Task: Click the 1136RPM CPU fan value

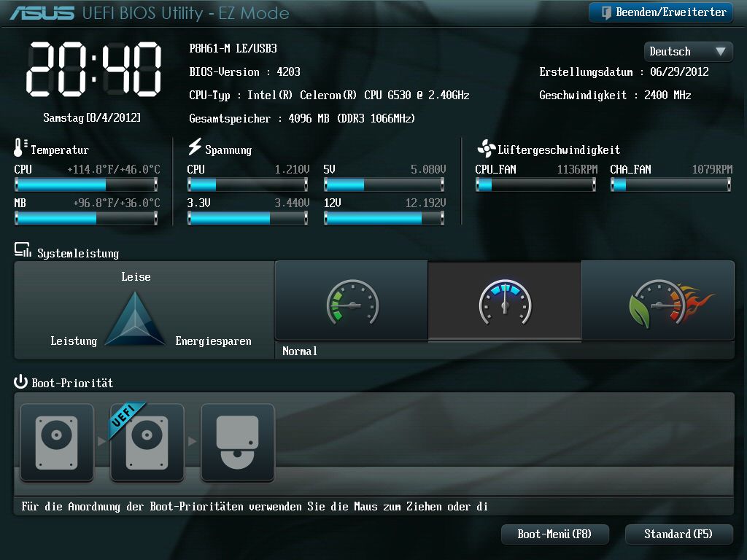Action: (578, 169)
